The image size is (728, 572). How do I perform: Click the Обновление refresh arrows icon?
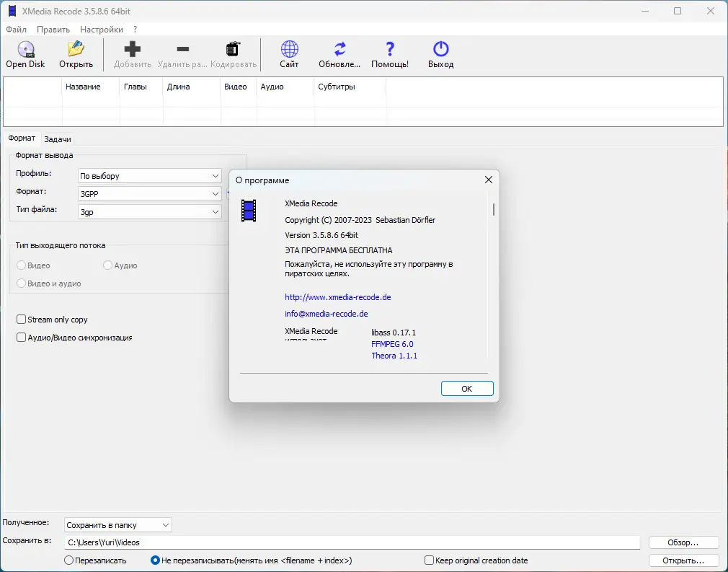(x=340, y=49)
